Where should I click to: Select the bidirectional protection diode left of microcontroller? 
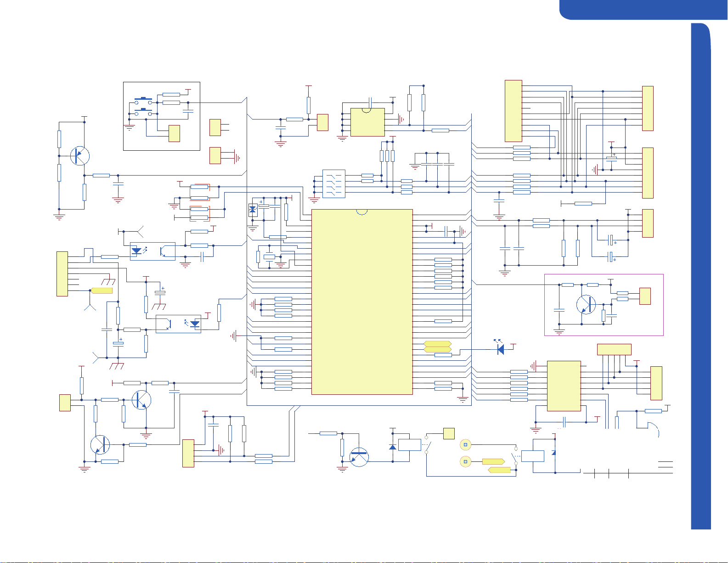coord(253,210)
